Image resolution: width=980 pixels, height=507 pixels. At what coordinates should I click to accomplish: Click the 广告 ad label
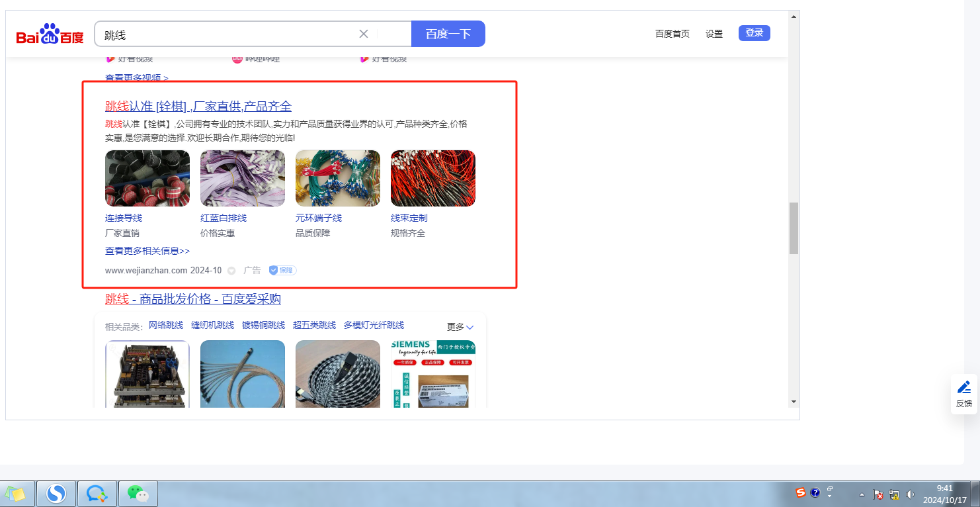(x=252, y=270)
